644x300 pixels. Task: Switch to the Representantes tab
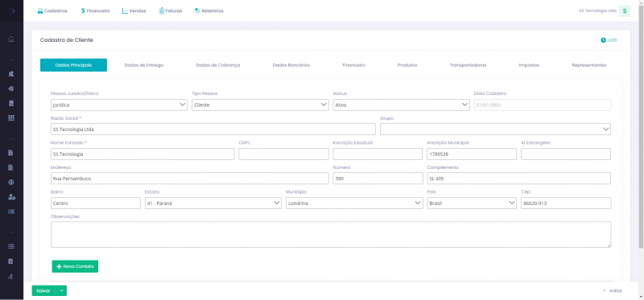coord(589,65)
